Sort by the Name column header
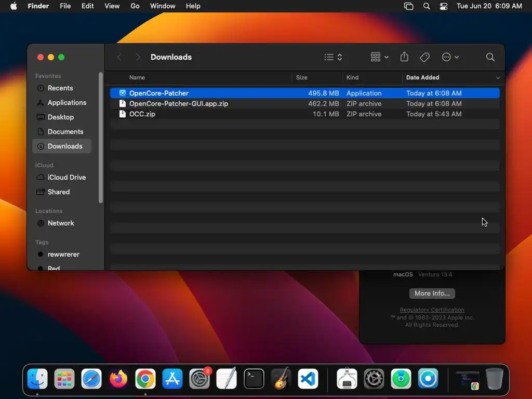The height and width of the screenshot is (399, 532). pyautogui.click(x=137, y=78)
